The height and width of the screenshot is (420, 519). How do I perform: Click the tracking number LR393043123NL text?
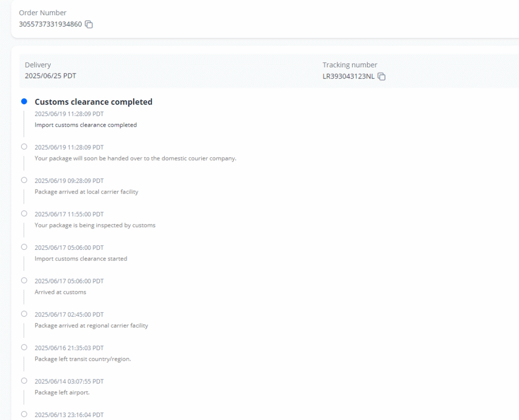[349, 77]
